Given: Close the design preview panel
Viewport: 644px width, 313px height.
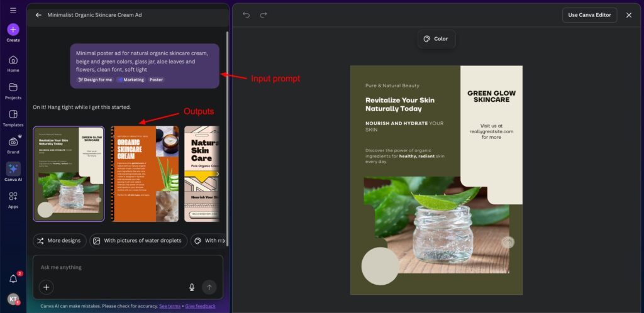Looking at the screenshot, I should [629, 15].
